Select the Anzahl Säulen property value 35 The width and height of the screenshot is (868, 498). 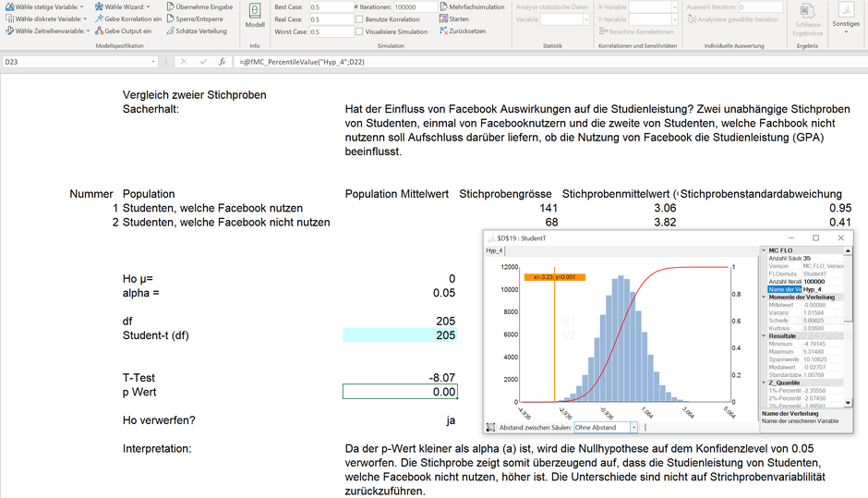(x=823, y=258)
